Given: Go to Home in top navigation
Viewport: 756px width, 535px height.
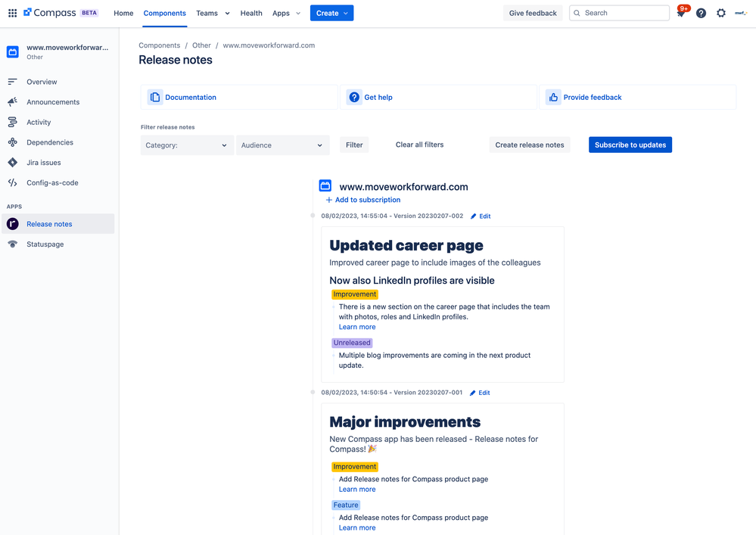Looking at the screenshot, I should coord(123,13).
